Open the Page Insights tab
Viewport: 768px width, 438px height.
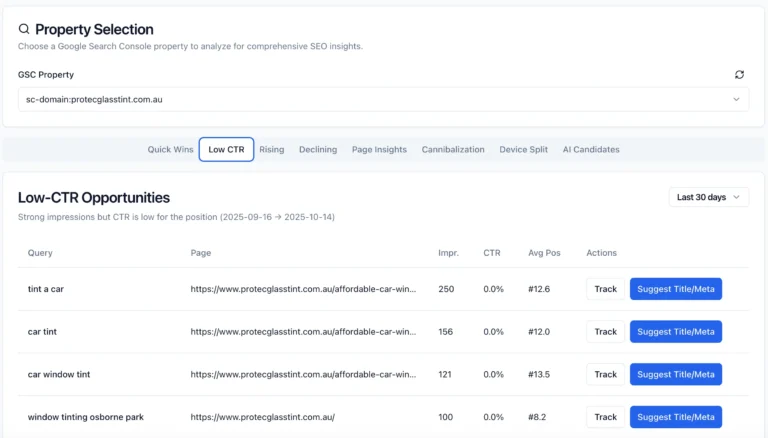point(379,150)
